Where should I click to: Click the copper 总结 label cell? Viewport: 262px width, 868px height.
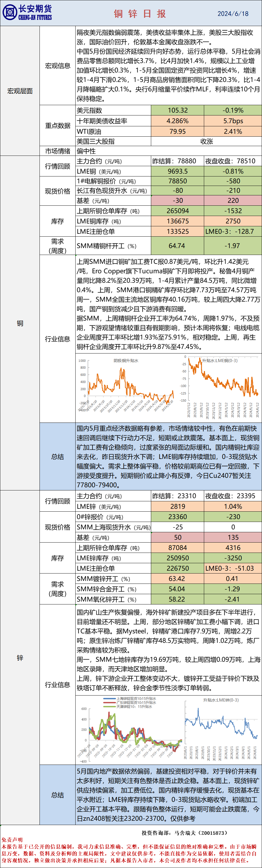click(x=58, y=457)
